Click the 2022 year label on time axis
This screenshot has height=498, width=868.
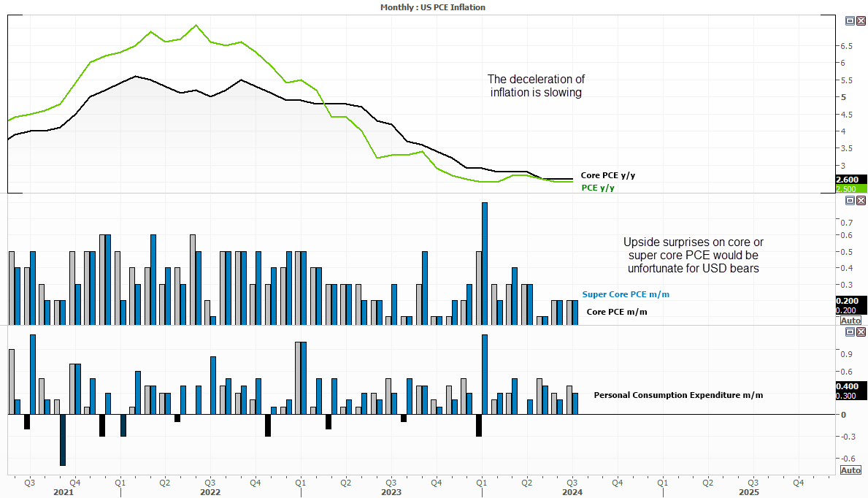click(x=210, y=492)
